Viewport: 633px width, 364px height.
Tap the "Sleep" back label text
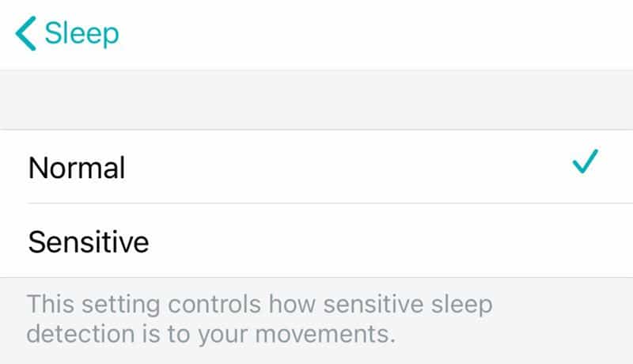(x=81, y=34)
